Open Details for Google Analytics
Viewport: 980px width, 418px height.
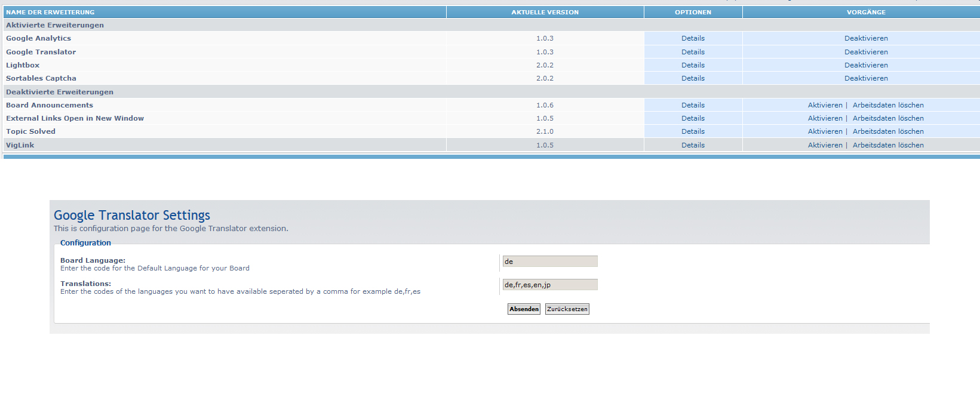click(693, 38)
